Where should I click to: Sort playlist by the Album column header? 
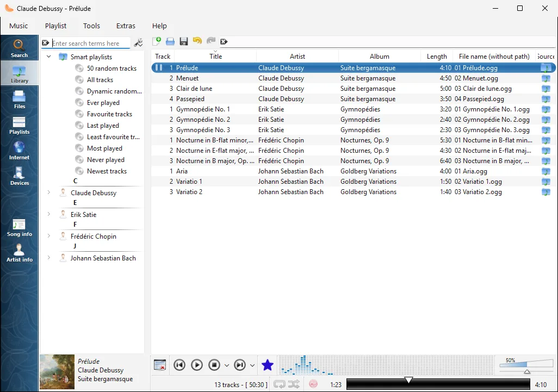380,56
